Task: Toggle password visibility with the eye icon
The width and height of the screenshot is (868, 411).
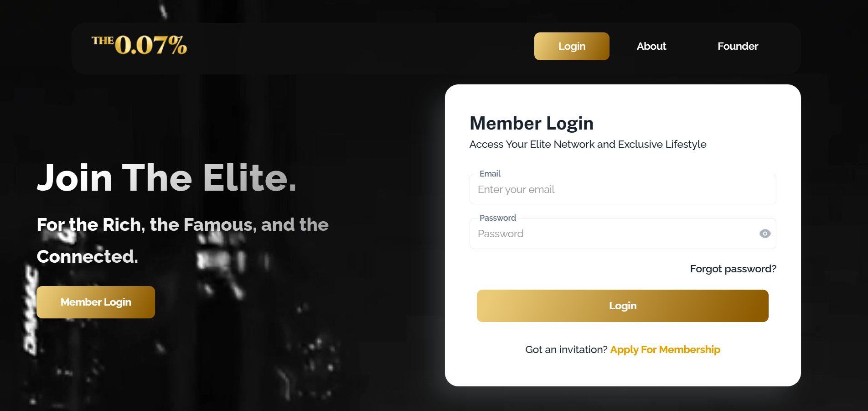Action: (x=765, y=234)
